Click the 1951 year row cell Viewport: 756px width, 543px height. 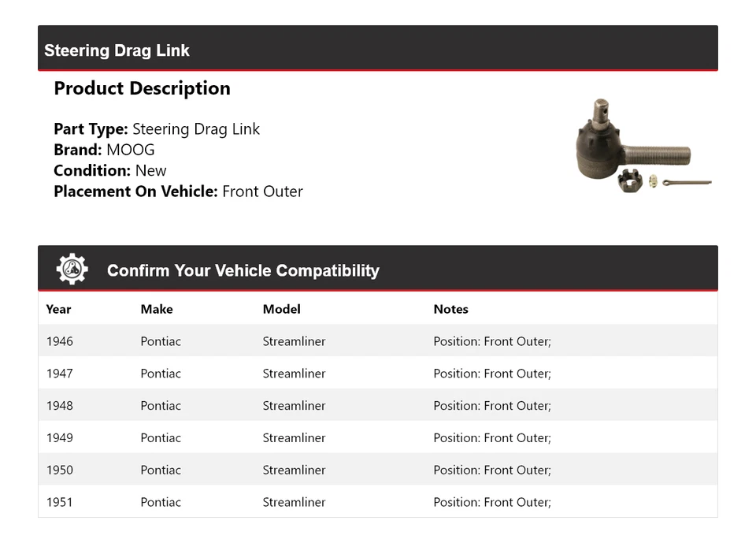point(59,502)
